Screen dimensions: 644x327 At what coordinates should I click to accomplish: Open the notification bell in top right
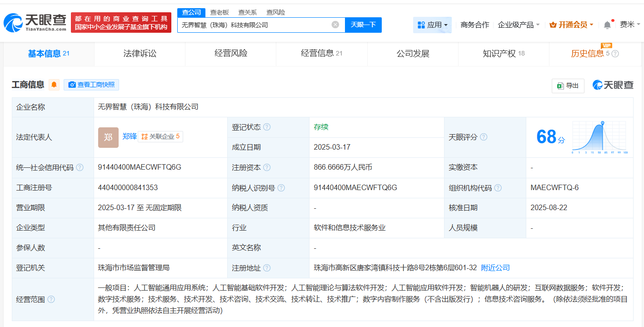606,24
